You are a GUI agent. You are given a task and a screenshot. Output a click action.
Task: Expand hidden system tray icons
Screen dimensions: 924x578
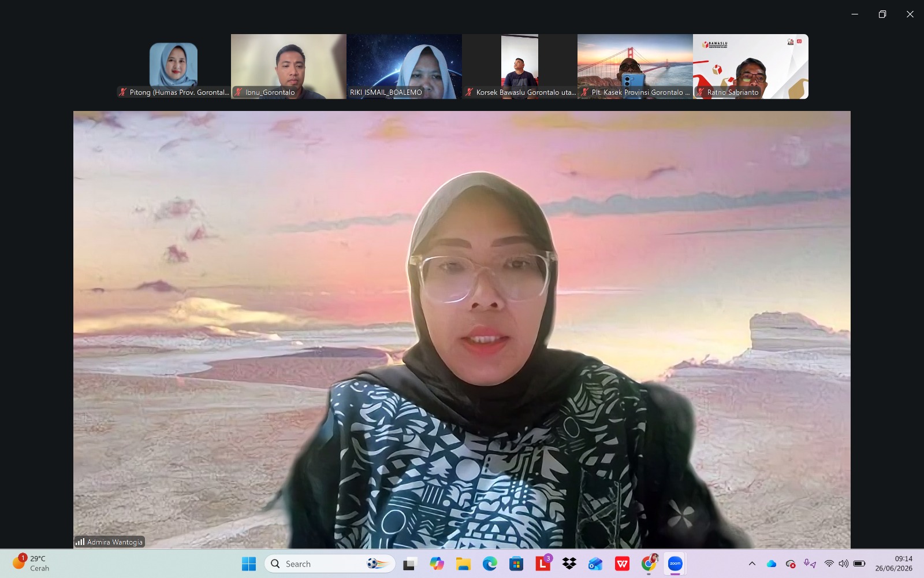point(752,564)
